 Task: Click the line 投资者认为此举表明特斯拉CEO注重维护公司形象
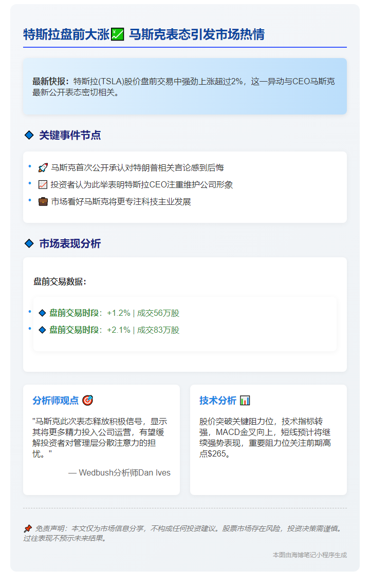click(x=142, y=184)
